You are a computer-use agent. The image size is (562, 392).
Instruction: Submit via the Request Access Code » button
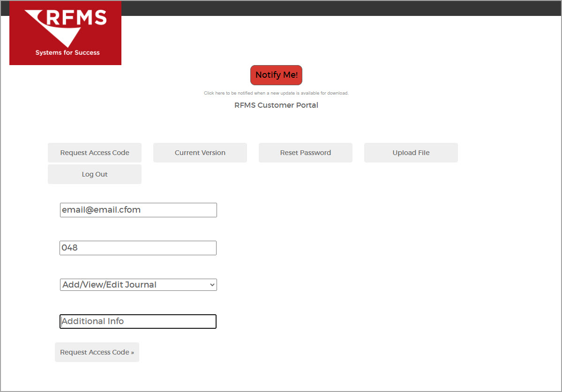tap(97, 352)
